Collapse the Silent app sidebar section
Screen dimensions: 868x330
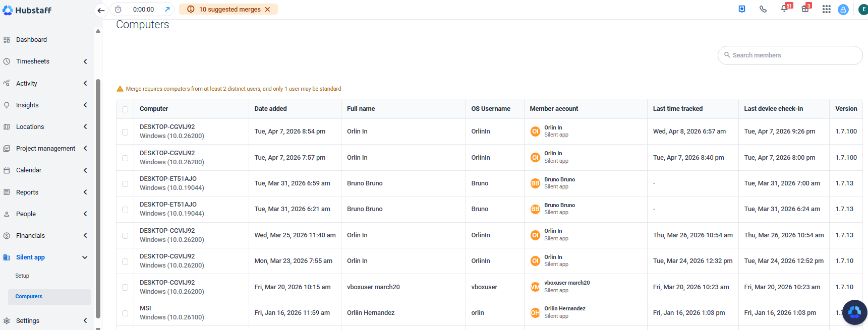pyautogui.click(x=85, y=257)
